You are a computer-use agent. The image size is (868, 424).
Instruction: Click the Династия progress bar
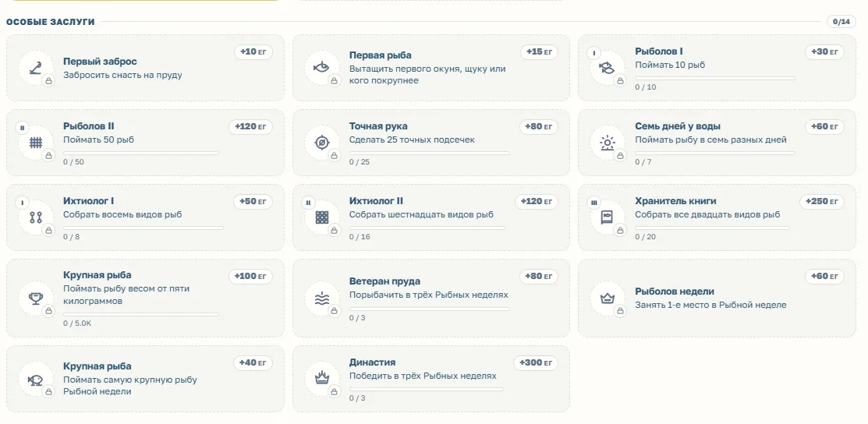[x=427, y=389]
